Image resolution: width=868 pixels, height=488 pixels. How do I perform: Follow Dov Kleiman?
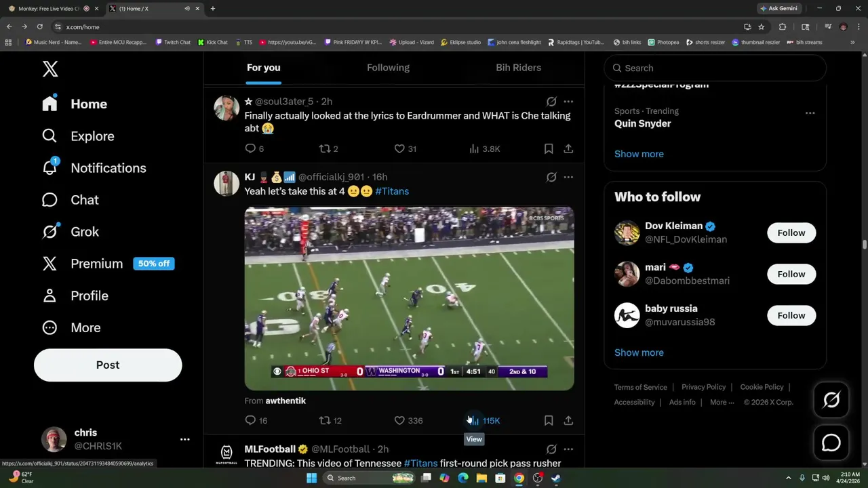click(x=791, y=232)
